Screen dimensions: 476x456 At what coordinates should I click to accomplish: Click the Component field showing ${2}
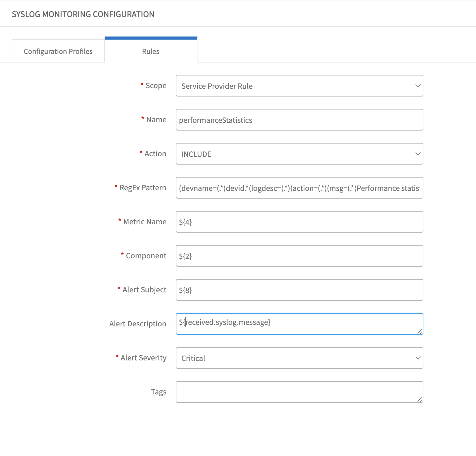coord(299,256)
